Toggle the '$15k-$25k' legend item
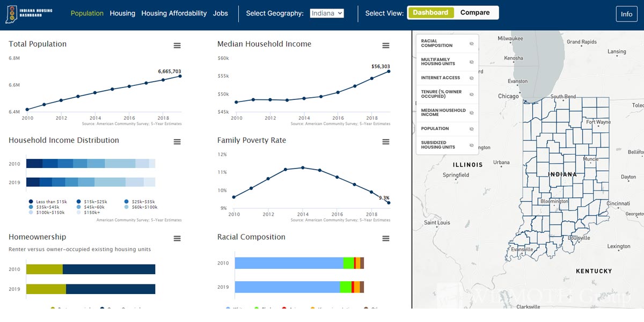 91,202
